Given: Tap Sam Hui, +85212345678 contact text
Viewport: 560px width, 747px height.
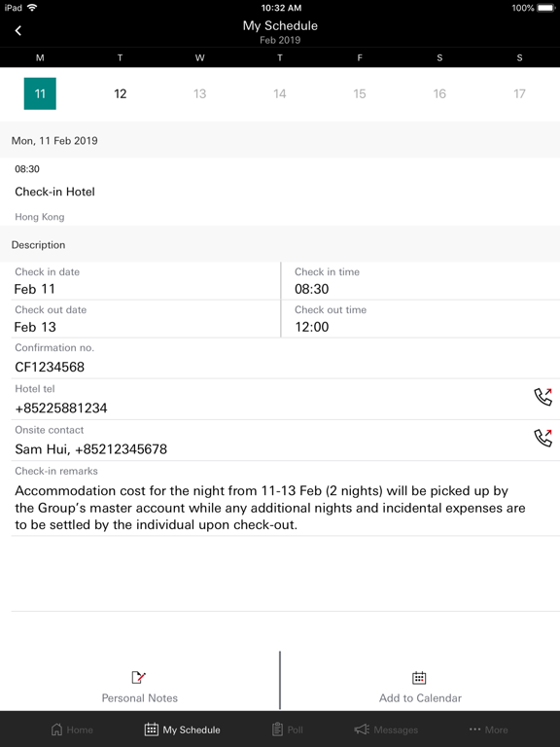Looking at the screenshot, I should [91, 449].
